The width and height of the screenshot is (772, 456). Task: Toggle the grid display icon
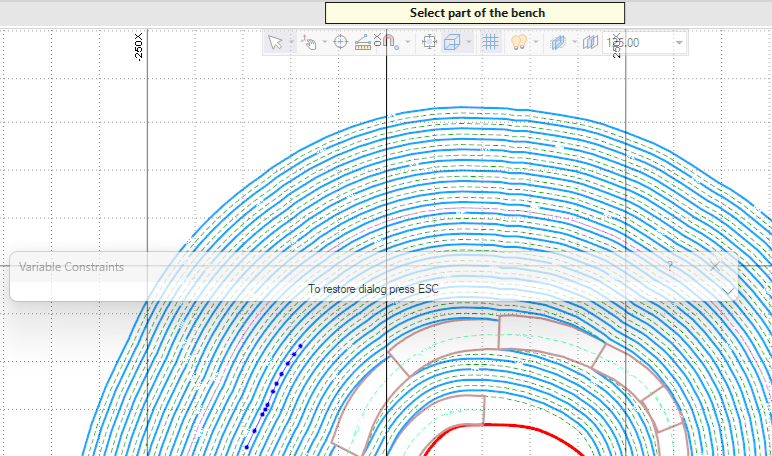tap(490, 42)
